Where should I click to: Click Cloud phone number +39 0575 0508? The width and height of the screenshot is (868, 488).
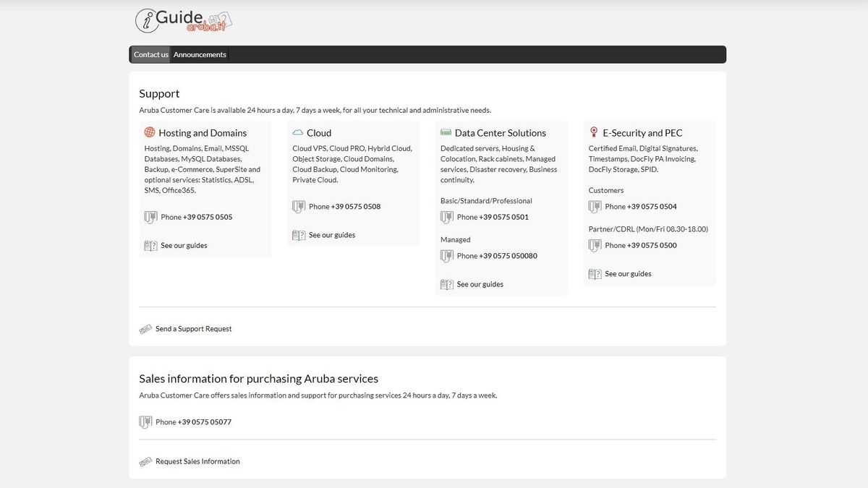pos(356,207)
